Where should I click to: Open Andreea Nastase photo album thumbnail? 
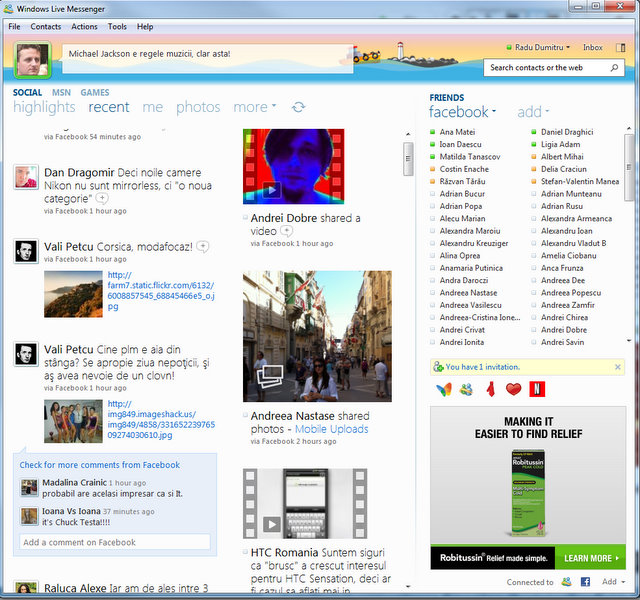(x=317, y=336)
